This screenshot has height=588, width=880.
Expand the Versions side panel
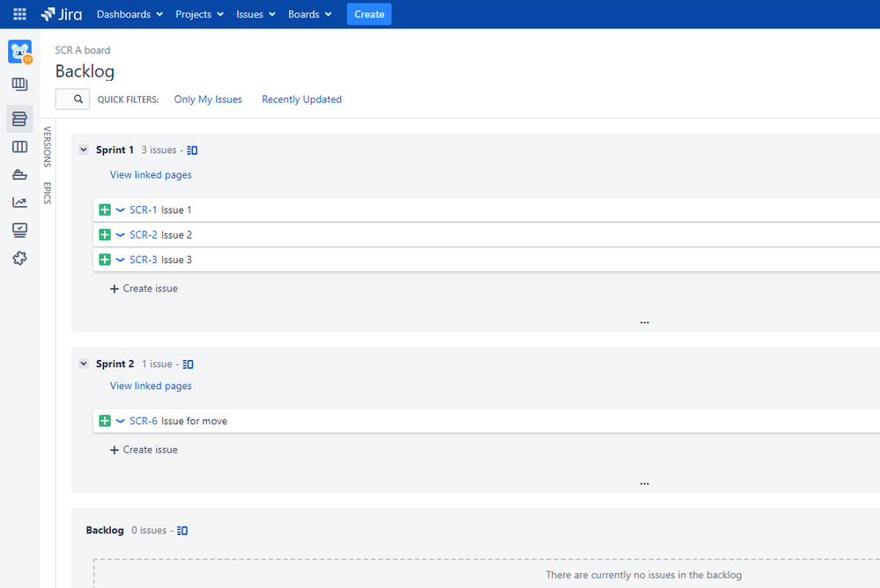(x=48, y=146)
